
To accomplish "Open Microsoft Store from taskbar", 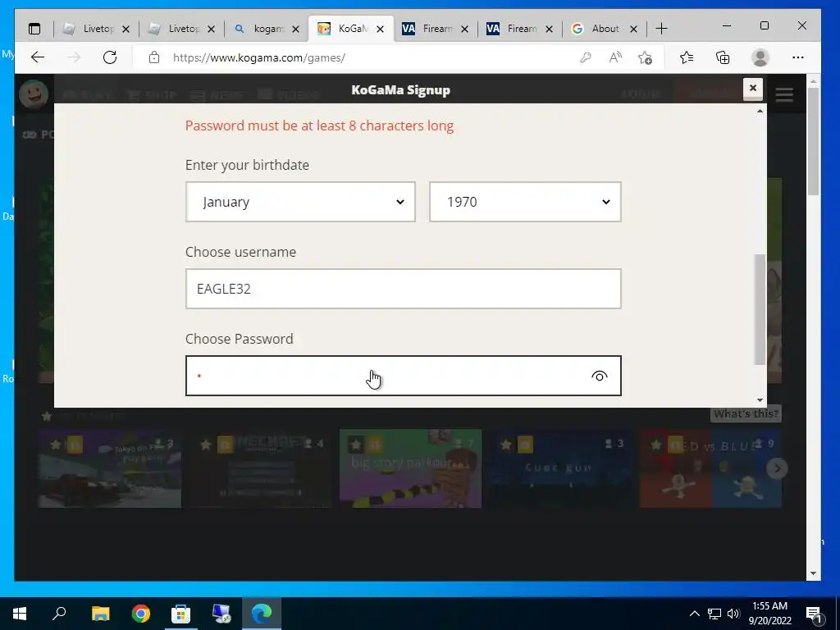I will click(181, 614).
